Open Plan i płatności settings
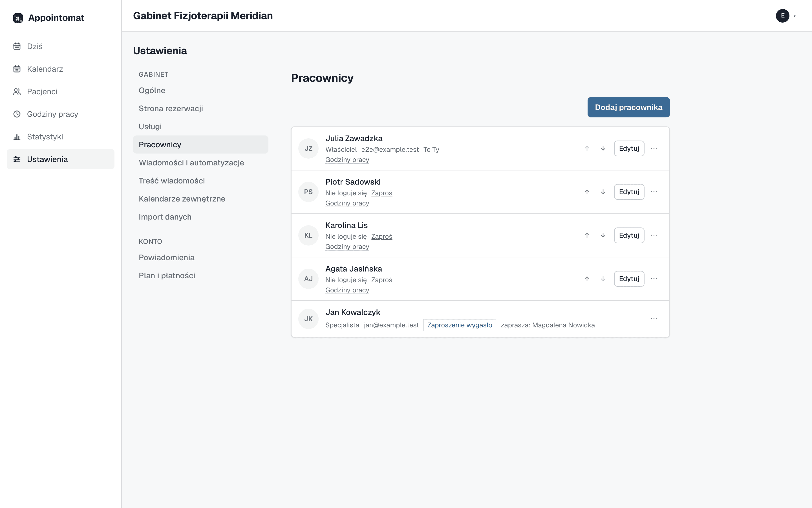812x508 pixels. 201,275
